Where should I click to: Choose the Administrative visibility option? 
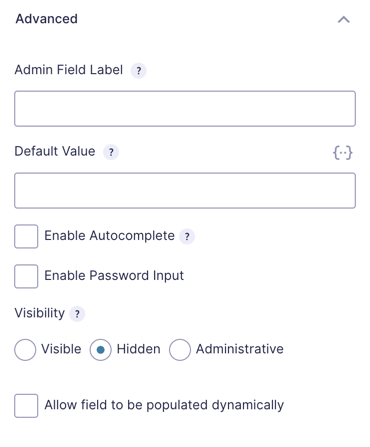180,350
